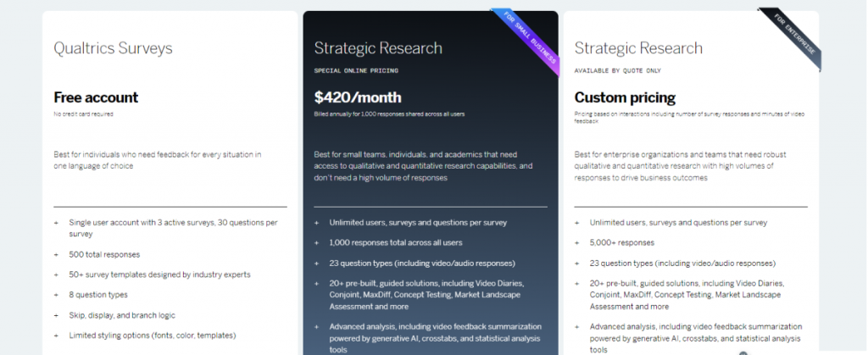The height and width of the screenshot is (355, 868).
Task: Click the '$420/month' price text
Action: [x=358, y=97]
